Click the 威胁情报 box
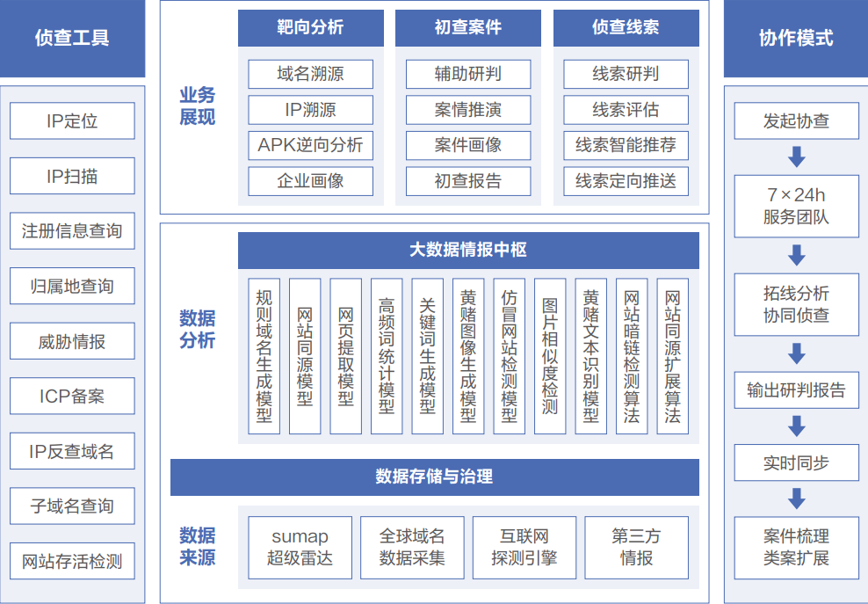 coord(72,341)
